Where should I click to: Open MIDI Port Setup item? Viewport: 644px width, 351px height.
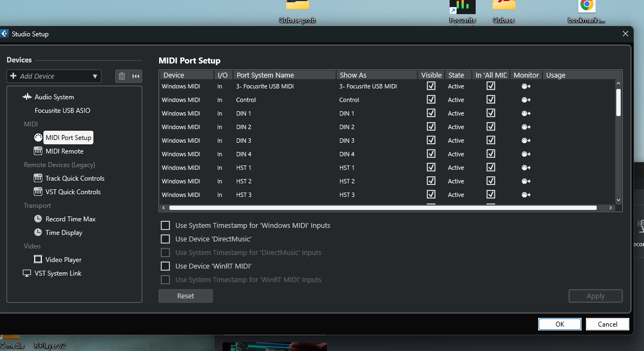[68, 138]
